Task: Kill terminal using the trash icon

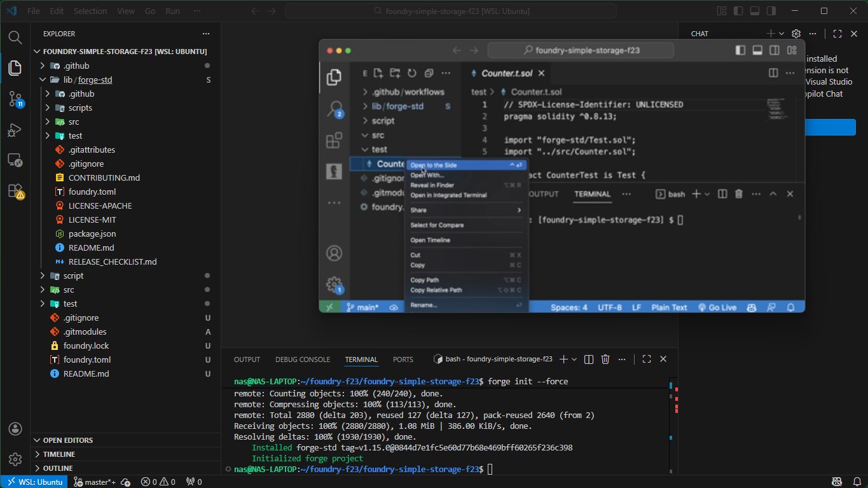Action: pyautogui.click(x=605, y=359)
